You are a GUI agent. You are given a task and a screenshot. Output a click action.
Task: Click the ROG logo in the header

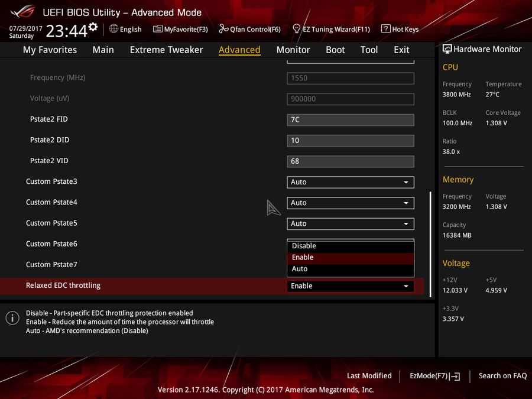pyautogui.click(x=22, y=12)
